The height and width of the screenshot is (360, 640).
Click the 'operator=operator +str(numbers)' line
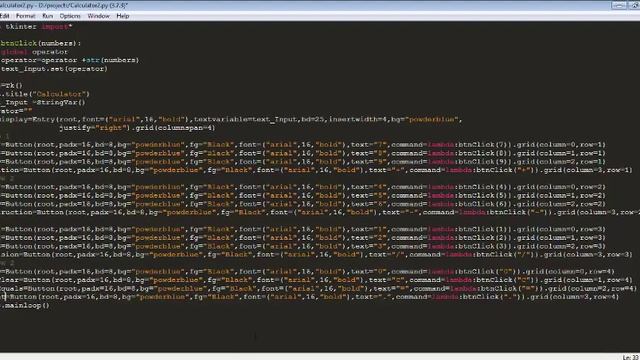[70, 60]
